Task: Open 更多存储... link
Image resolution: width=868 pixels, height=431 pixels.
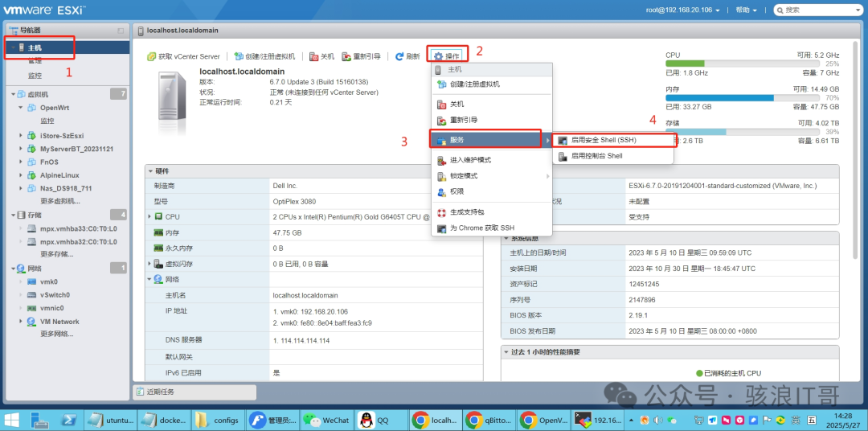Action: pos(57,254)
